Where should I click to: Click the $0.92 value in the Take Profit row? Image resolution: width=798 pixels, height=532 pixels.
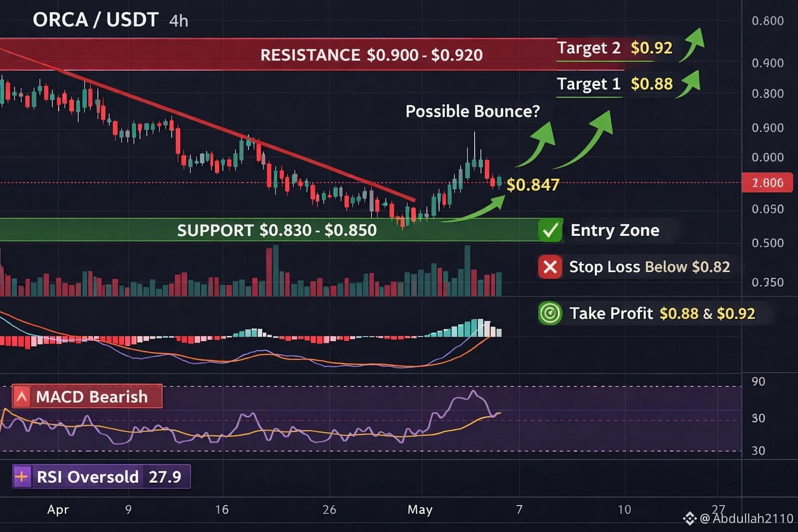(736, 313)
